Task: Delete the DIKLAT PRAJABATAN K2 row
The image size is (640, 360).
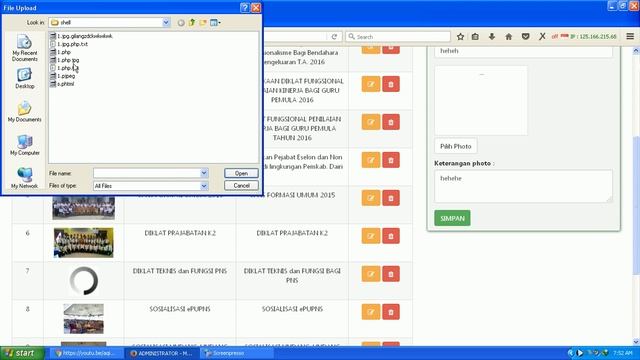Action: click(391, 236)
